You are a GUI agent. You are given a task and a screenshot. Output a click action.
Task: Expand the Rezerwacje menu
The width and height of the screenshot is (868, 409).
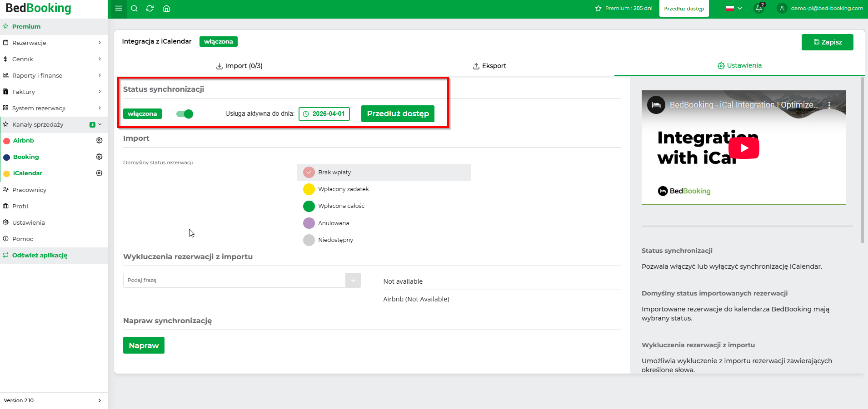pyautogui.click(x=54, y=43)
